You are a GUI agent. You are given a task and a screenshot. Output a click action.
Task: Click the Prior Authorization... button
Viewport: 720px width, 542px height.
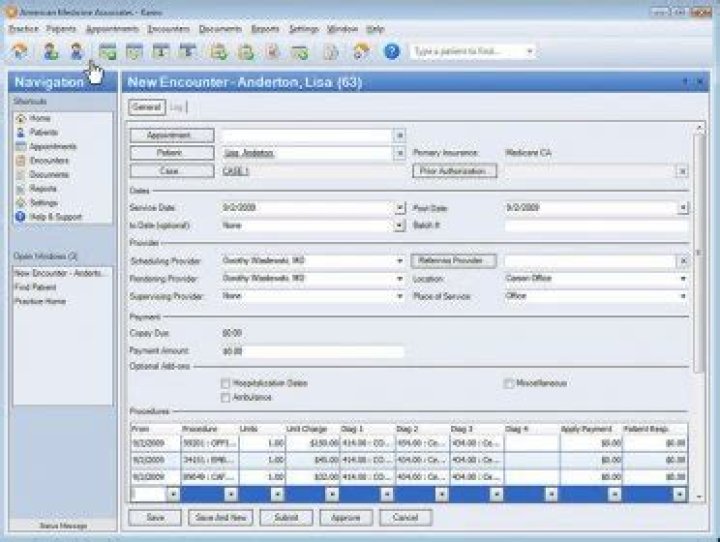click(x=455, y=171)
